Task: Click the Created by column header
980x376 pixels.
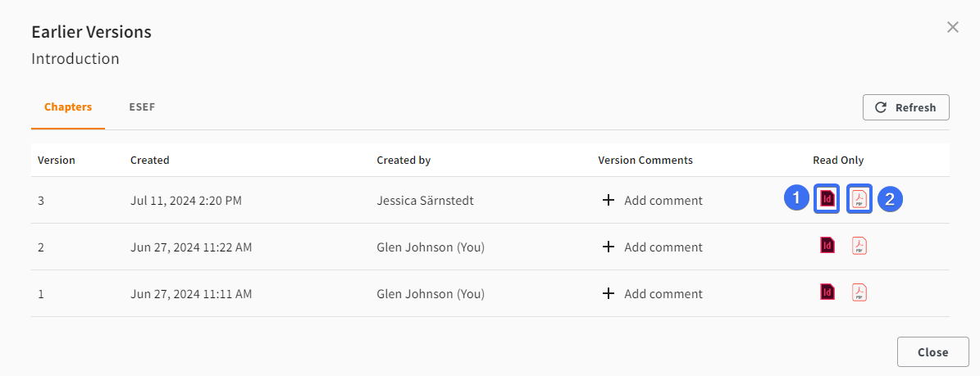Action: pyautogui.click(x=403, y=160)
